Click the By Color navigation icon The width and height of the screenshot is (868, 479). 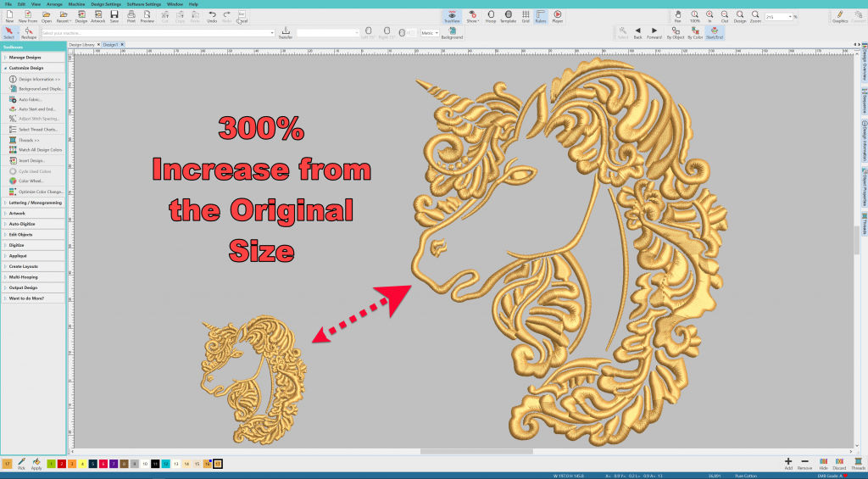pyautogui.click(x=695, y=33)
